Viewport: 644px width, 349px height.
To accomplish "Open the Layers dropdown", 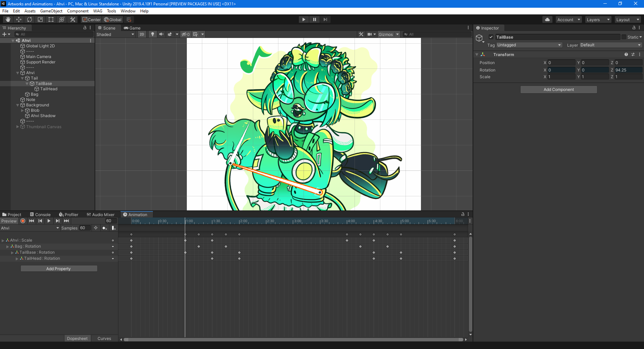I will pyautogui.click(x=598, y=19).
